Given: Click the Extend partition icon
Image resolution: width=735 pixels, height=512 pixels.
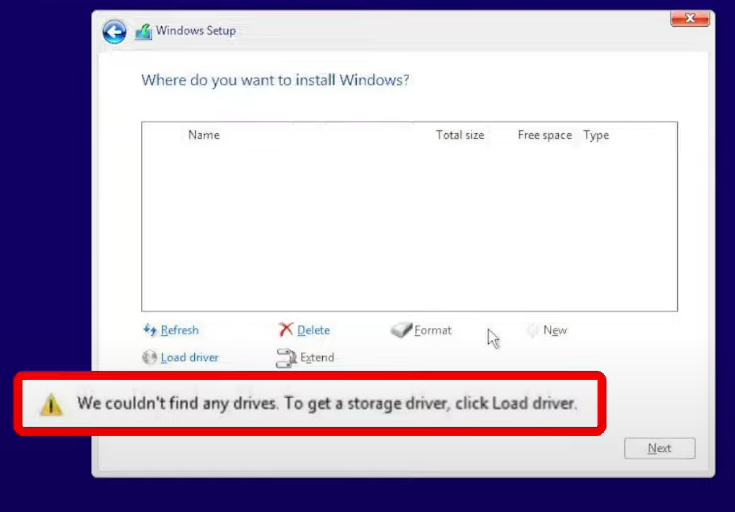Looking at the screenshot, I should pos(286,358).
